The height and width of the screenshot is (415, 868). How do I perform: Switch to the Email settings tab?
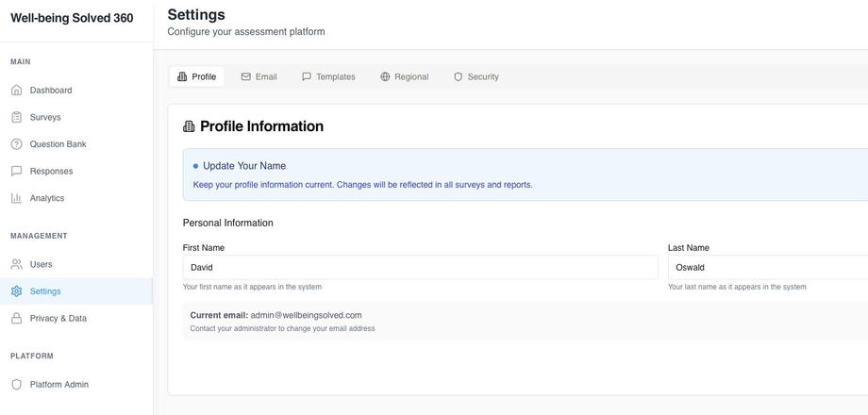click(259, 76)
